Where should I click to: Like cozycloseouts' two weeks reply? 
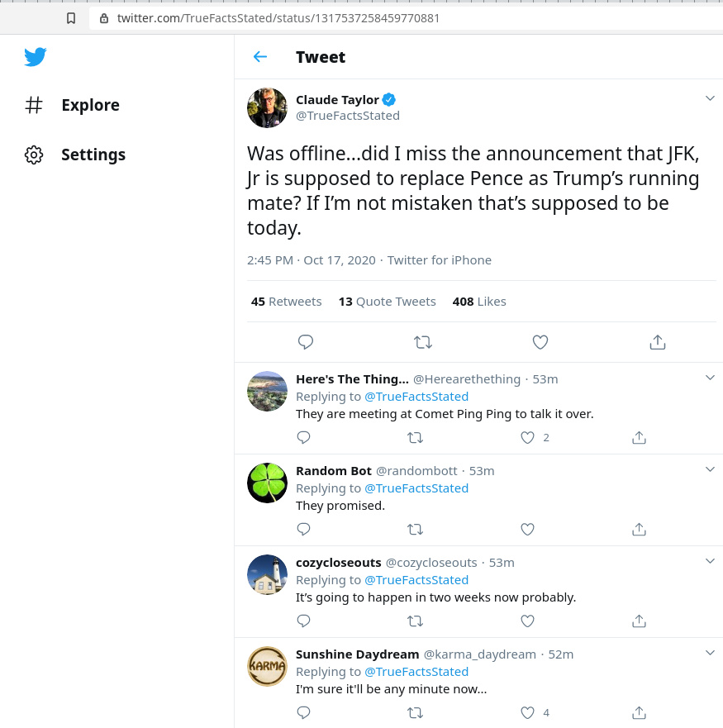pos(527,621)
